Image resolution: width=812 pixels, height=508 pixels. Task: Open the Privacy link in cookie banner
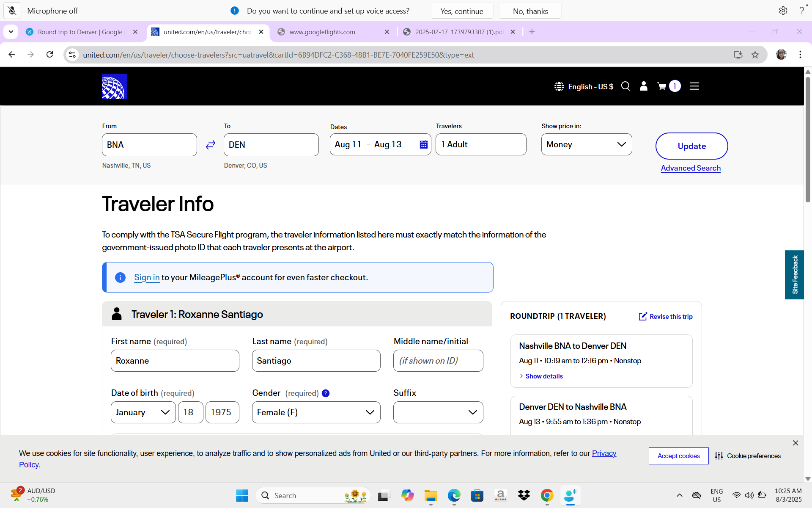tap(604, 453)
